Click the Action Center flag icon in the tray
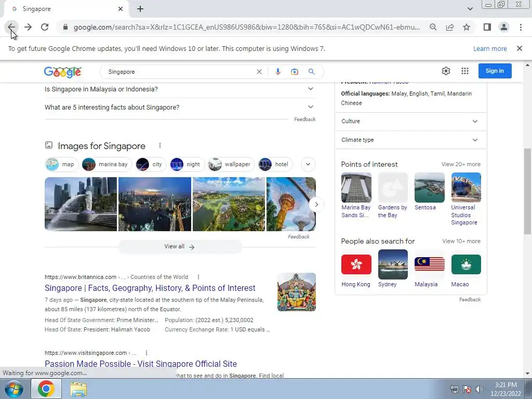Viewport: 532px width, 399px height. (x=467, y=389)
